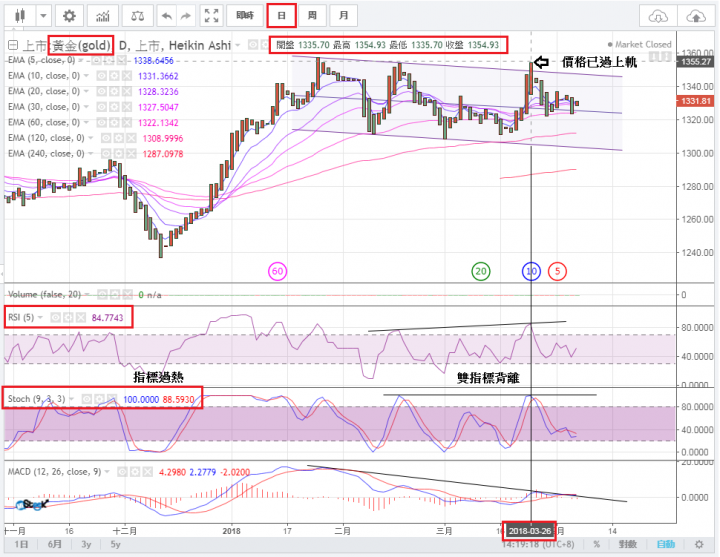The image size is (720, 557).
Task: Hide the MACD indicator via eye icon
Action: (x=123, y=472)
